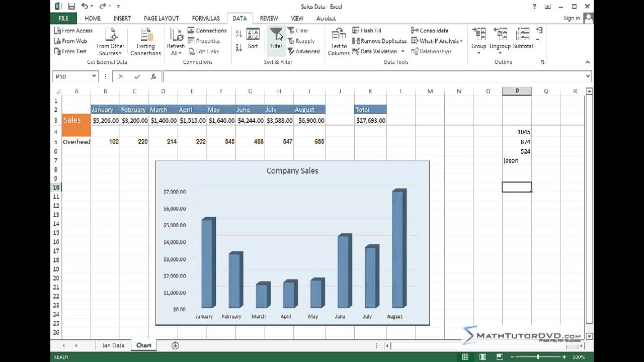Image resolution: width=644 pixels, height=362 pixels.
Task: Switch to PAGE LAYOUT tab
Action: point(161,18)
